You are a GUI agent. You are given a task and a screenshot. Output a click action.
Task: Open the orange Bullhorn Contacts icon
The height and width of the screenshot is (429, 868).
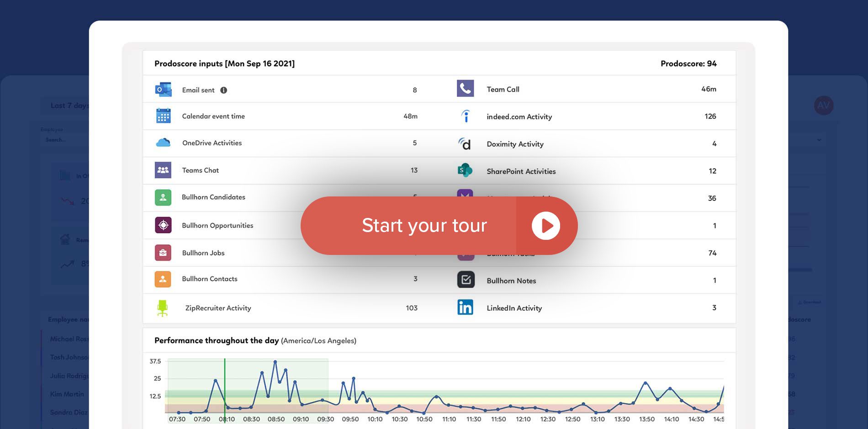click(163, 279)
